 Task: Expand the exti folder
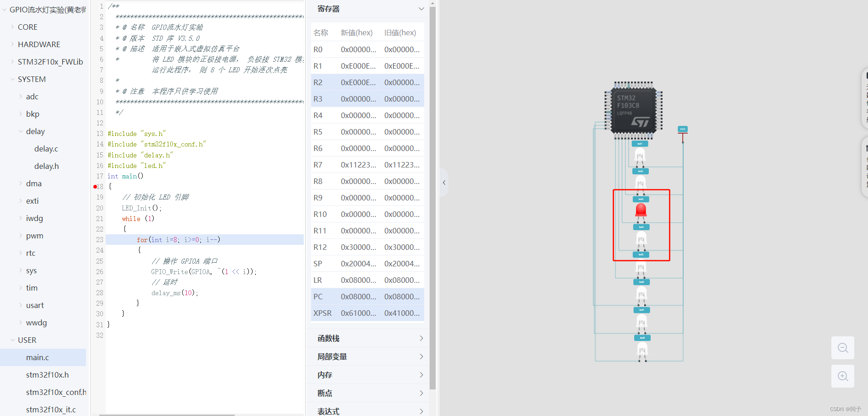(21, 201)
